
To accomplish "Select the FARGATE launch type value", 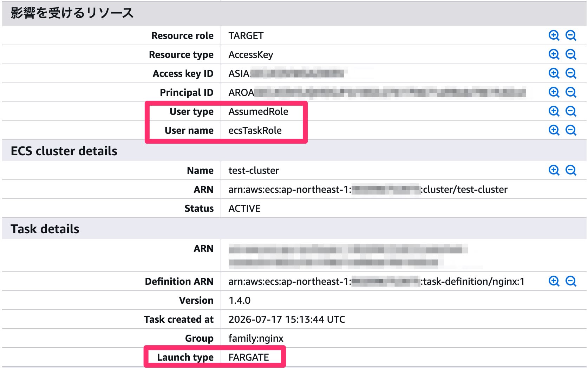I will [249, 357].
